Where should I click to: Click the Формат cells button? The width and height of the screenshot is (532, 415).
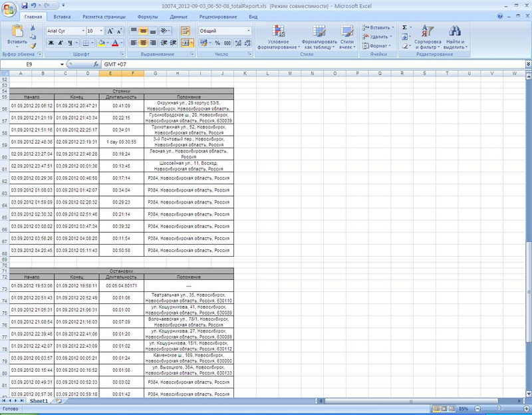379,46
